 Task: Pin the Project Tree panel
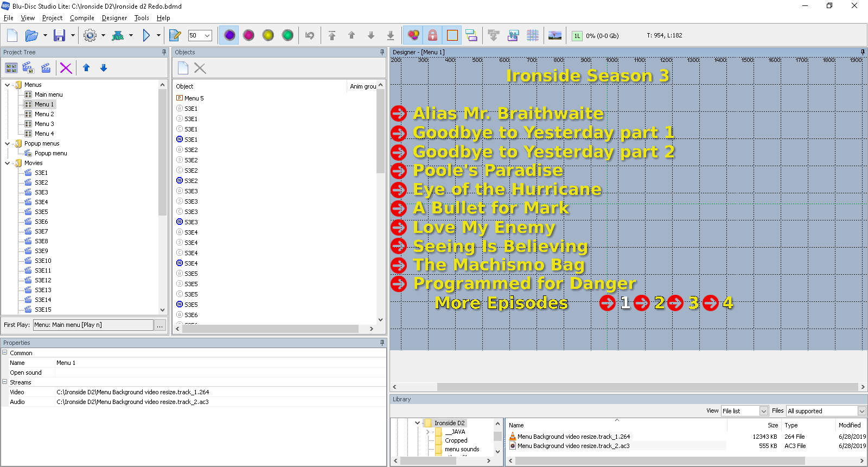click(x=164, y=52)
